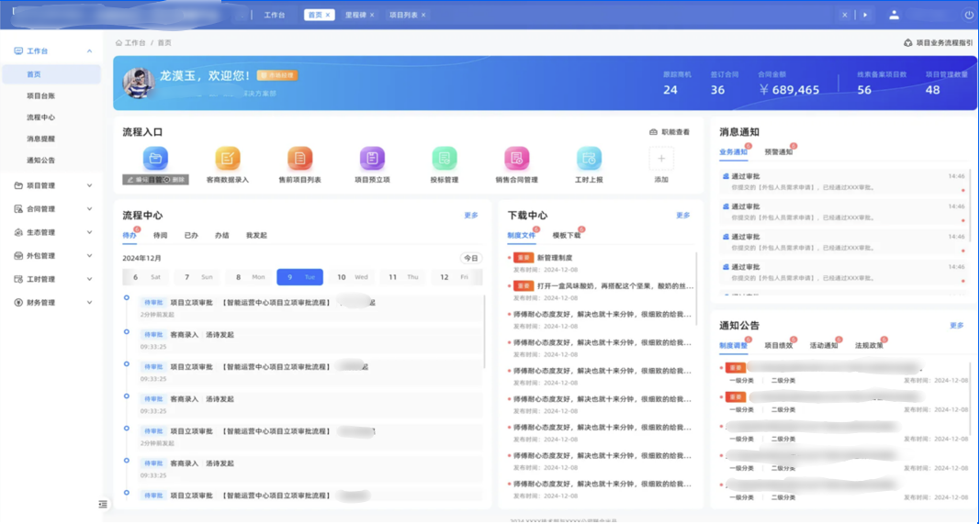The width and height of the screenshot is (980, 524).
Task: Expand 工时管理 chevron in sidebar
Action: [x=89, y=279]
